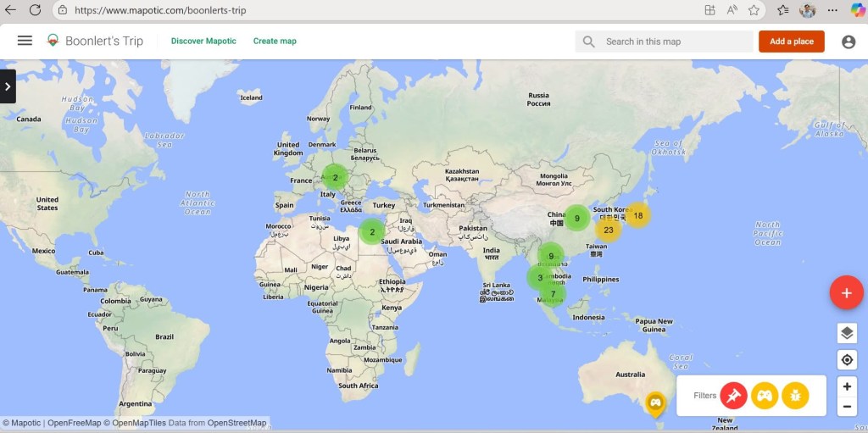Toggle the red pushpin filter

[733, 396]
